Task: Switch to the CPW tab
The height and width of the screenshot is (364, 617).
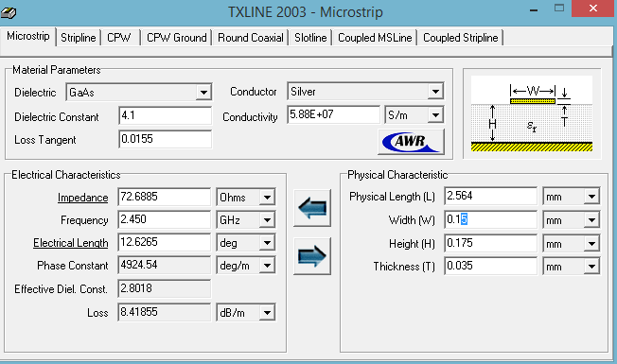Action: click(x=119, y=38)
